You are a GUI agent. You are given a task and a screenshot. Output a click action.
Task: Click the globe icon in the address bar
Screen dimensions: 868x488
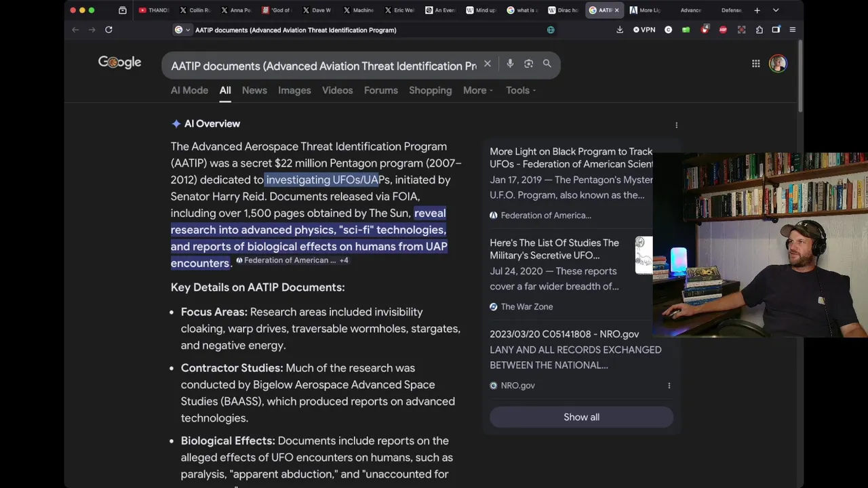pos(551,30)
